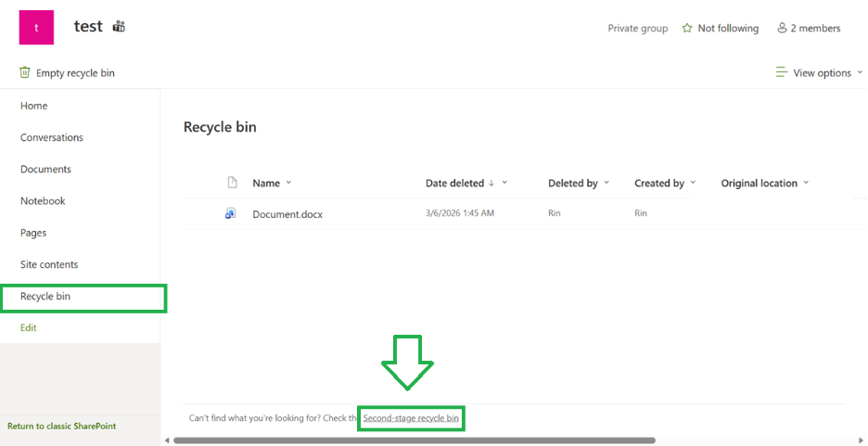The width and height of the screenshot is (868, 446).
Task: Open the Deleted by column dropdown
Action: coord(606,184)
